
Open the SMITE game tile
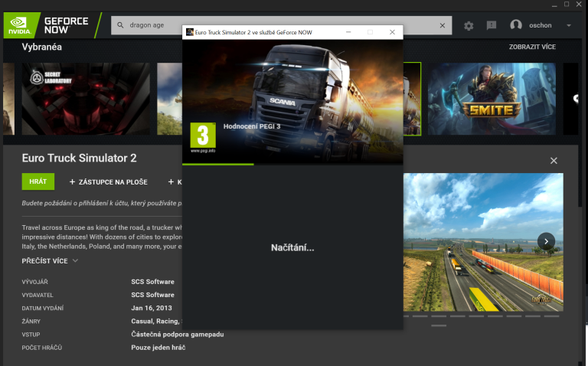click(x=492, y=99)
